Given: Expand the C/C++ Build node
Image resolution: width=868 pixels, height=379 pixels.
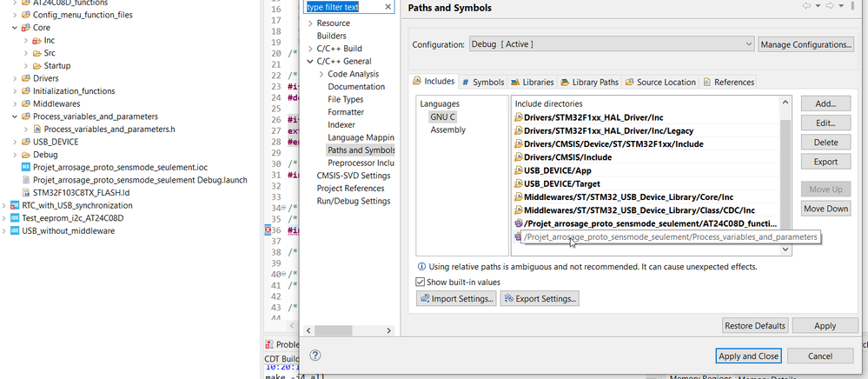Looking at the screenshot, I should coord(310,49).
